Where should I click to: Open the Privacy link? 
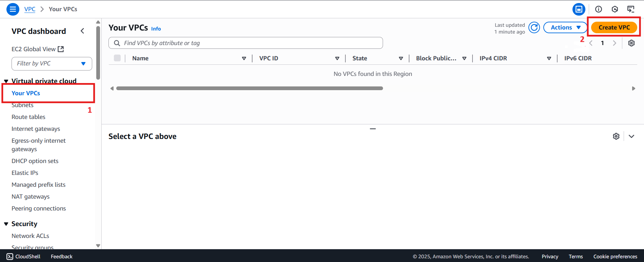(550, 257)
